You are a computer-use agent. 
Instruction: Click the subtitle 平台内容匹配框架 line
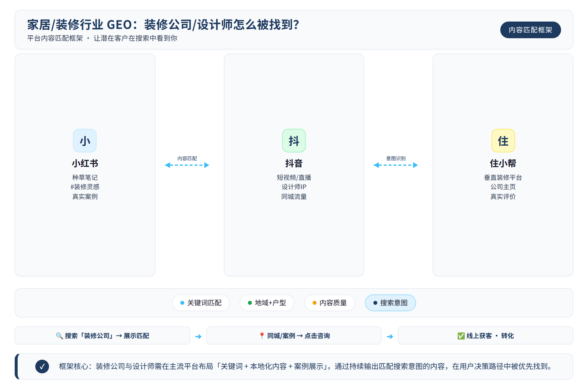click(x=102, y=38)
